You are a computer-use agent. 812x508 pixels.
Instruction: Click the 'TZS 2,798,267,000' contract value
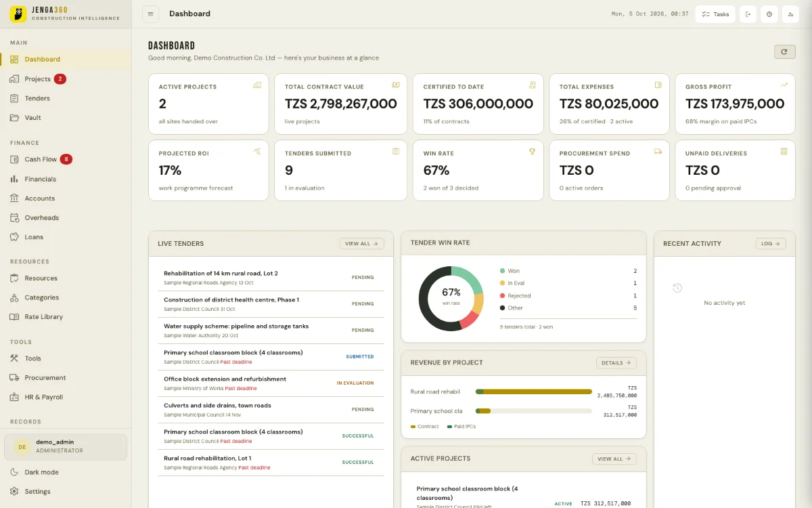click(341, 104)
